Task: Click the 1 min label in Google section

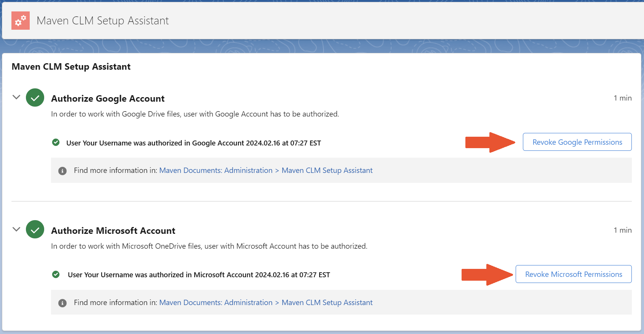Action: tap(623, 98)
